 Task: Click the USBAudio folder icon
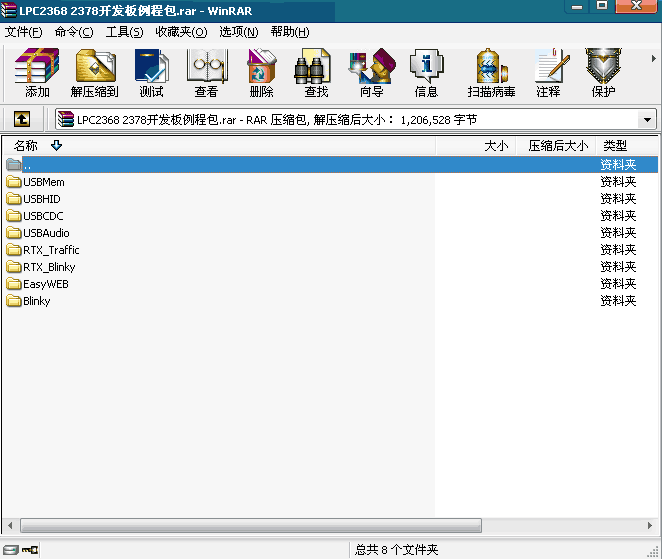click(x=14, y=233)
